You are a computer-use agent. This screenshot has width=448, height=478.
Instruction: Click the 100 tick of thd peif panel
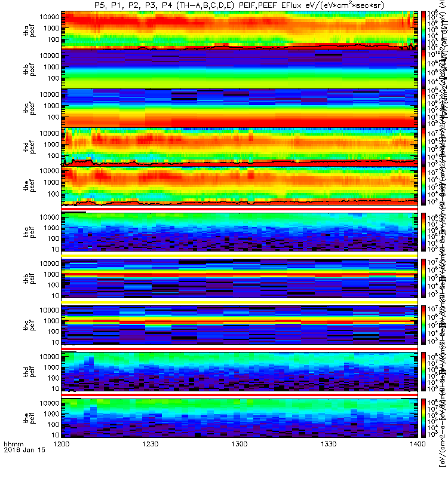53,378
